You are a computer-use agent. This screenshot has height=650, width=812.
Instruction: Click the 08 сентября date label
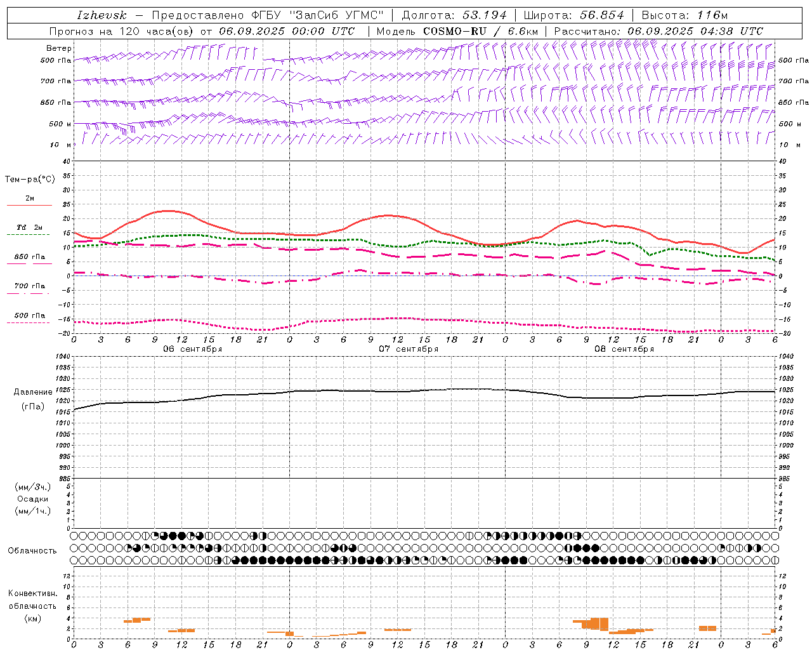[624, 349]
